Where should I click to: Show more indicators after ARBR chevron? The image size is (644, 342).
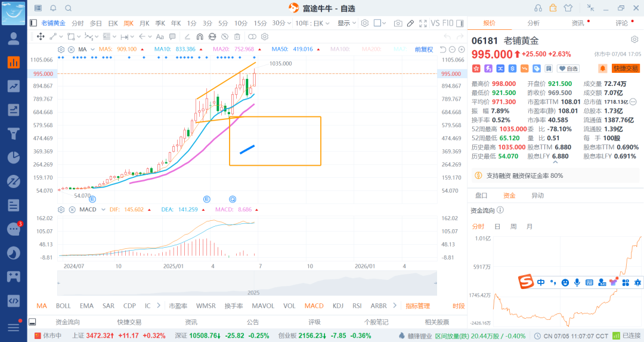395,306
